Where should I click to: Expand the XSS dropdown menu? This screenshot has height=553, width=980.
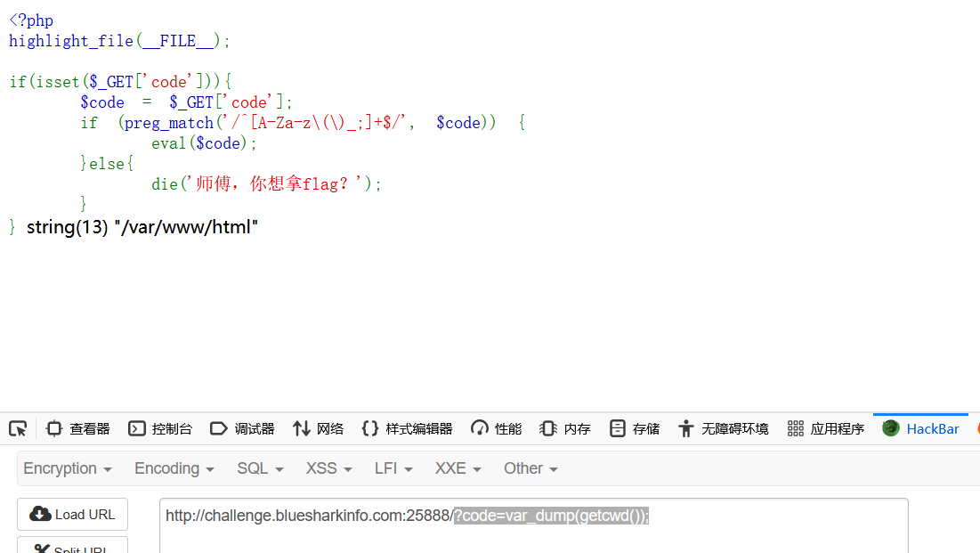pos(328,468)
